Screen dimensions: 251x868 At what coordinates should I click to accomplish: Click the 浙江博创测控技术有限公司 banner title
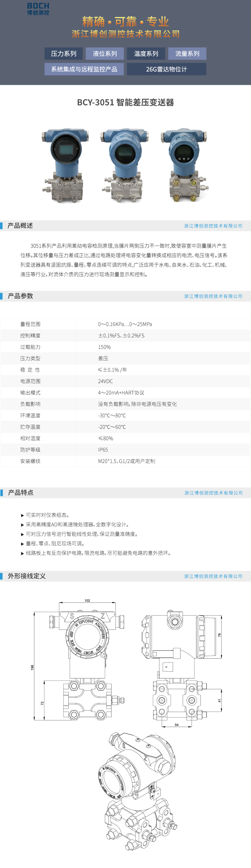125,34
